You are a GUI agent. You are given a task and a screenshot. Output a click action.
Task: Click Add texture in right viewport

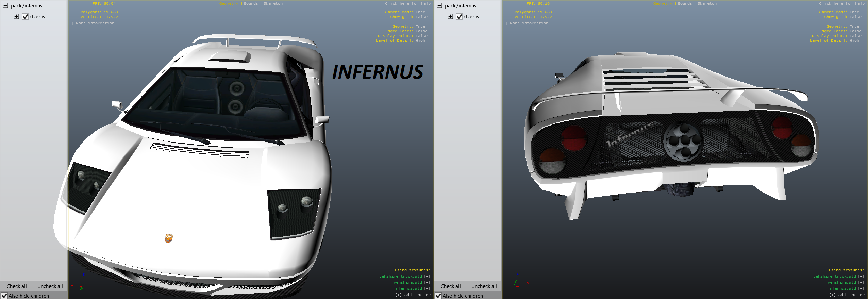[x=847, y=295]
